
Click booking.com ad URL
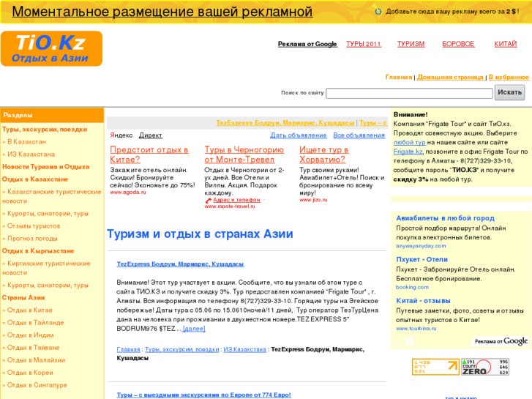[x=412, y=287]
